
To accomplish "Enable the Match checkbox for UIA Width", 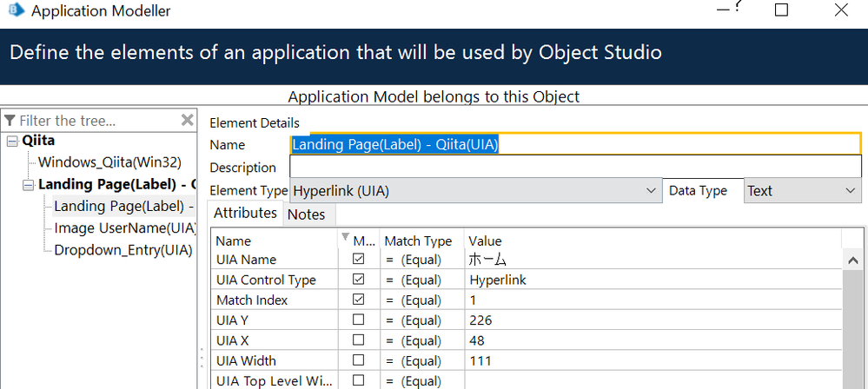I will tap(358, 360).
